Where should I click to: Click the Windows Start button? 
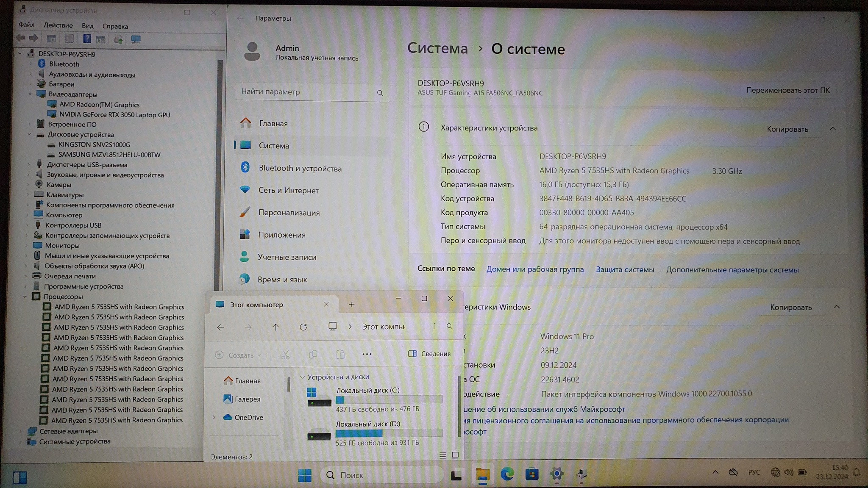point(305,475)
